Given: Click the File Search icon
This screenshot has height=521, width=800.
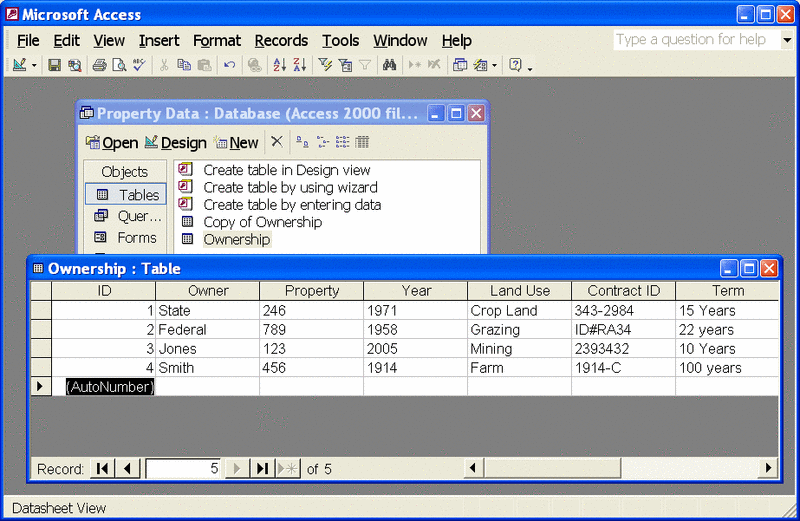Looking at the screenshot, I should pos(75,65).
